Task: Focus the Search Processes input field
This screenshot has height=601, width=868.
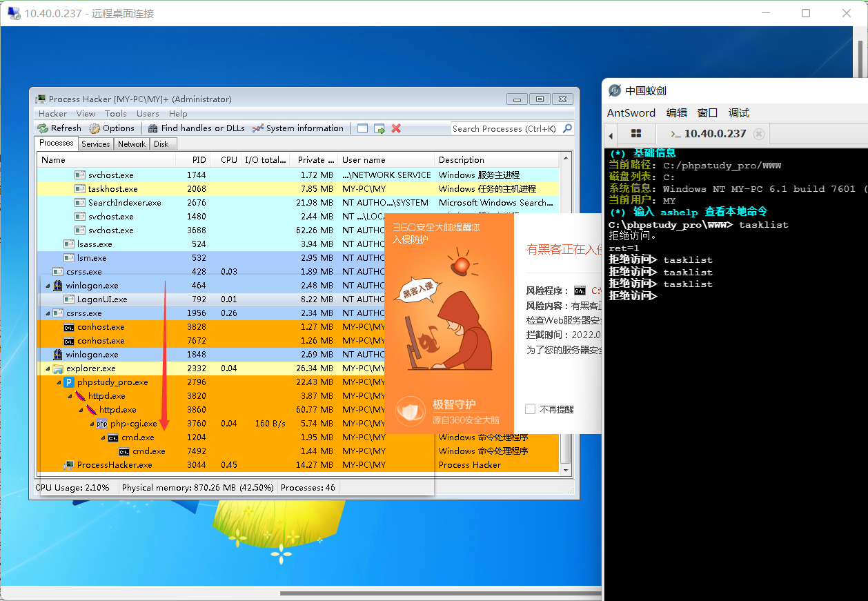Action: (x=506, y=128)
